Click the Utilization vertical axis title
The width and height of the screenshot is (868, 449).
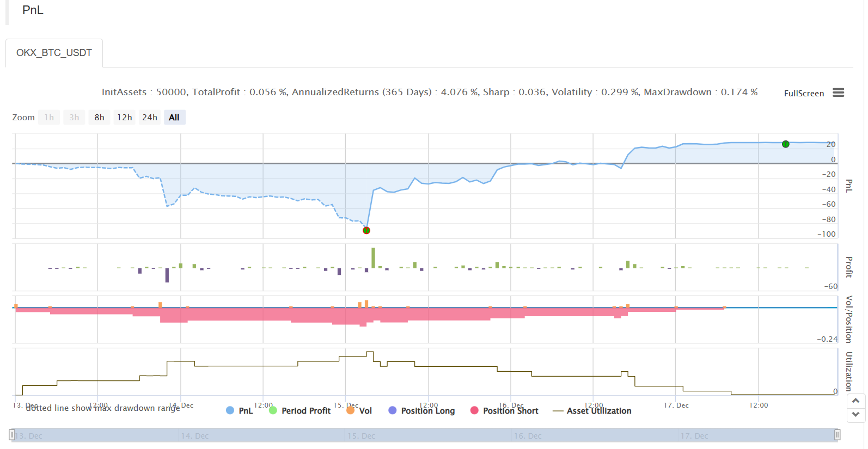pos(849,372)
